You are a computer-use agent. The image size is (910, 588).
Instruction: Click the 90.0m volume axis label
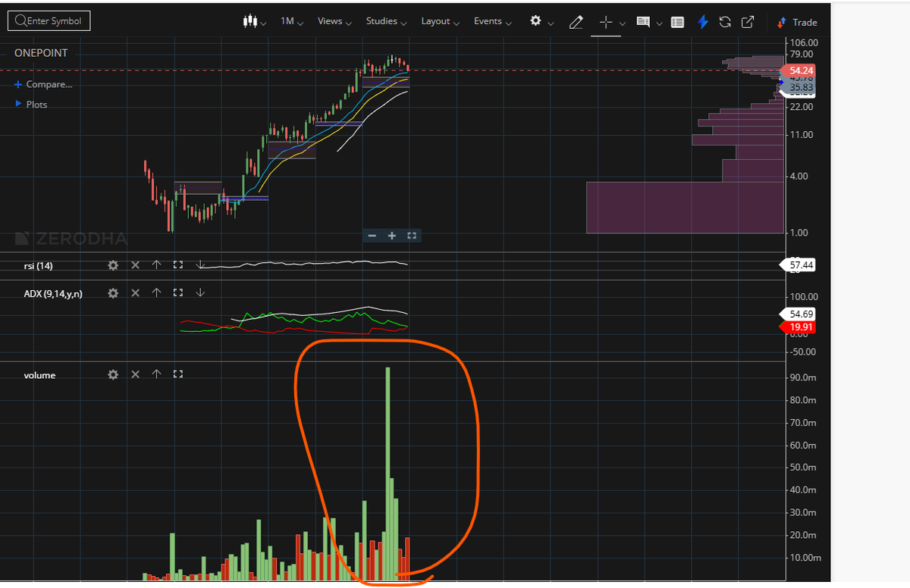pyautogui.click(x=802, y=377)
